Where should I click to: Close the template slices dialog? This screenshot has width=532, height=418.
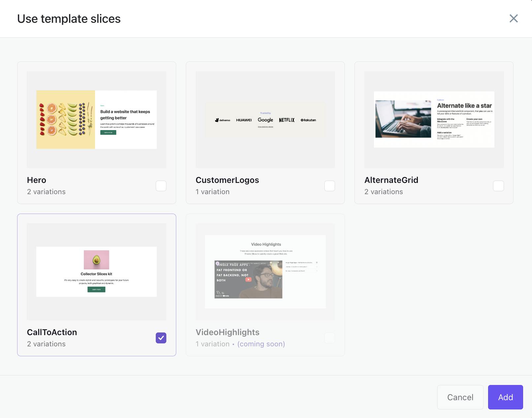[x=514, y=18]
